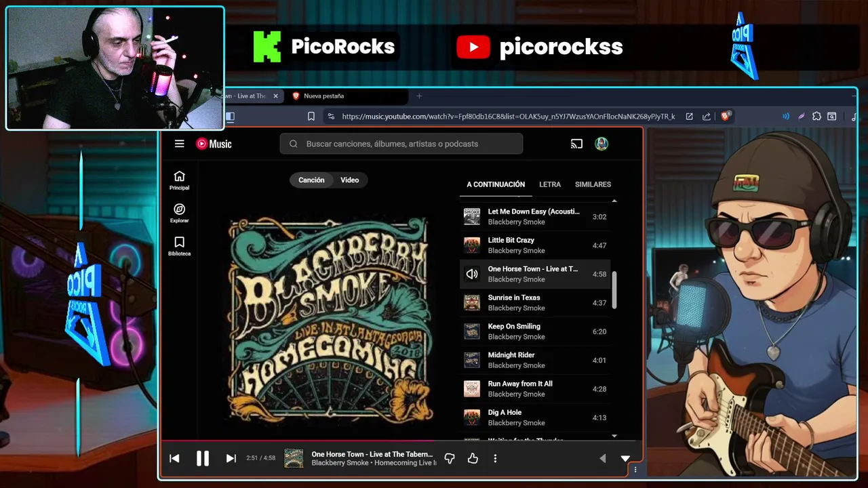868x488 pixels.
Task: Play Midnight Rider from queue
Action: [535, 360]
